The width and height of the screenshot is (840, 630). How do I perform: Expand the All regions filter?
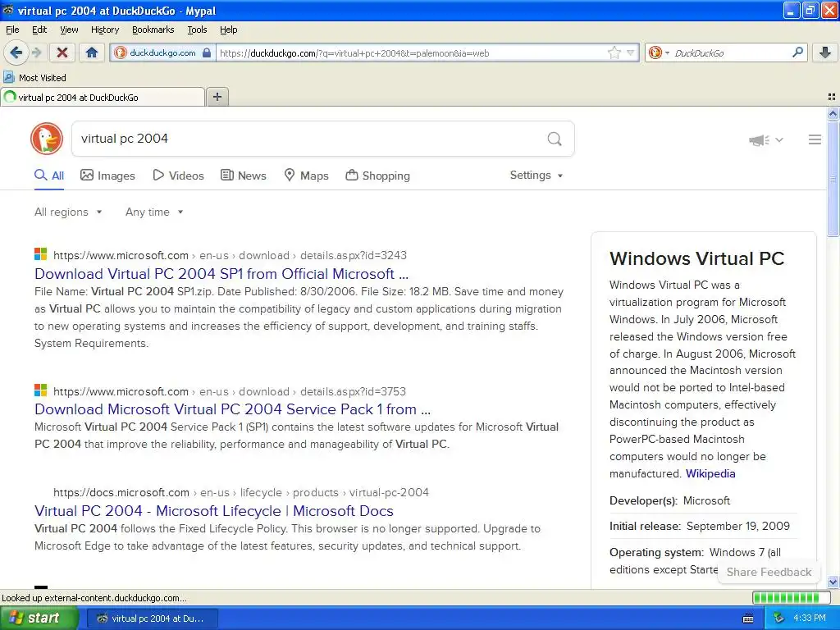point(68,212)
